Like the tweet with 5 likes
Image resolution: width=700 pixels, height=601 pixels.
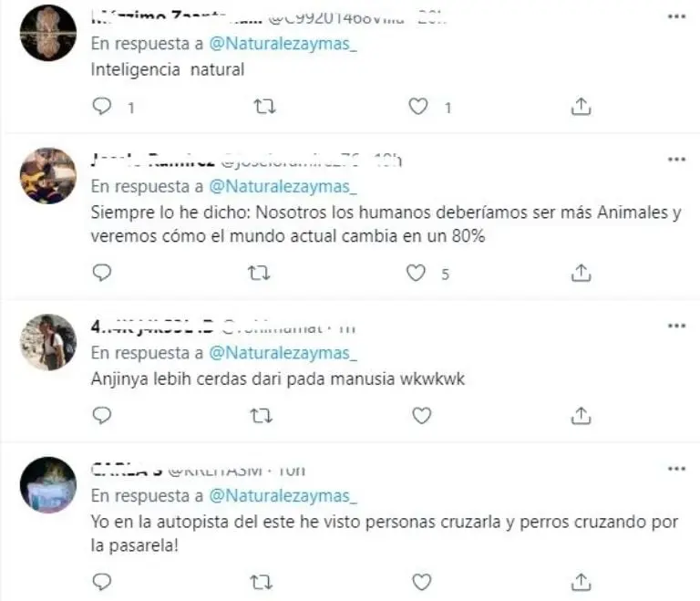[416, 273]
